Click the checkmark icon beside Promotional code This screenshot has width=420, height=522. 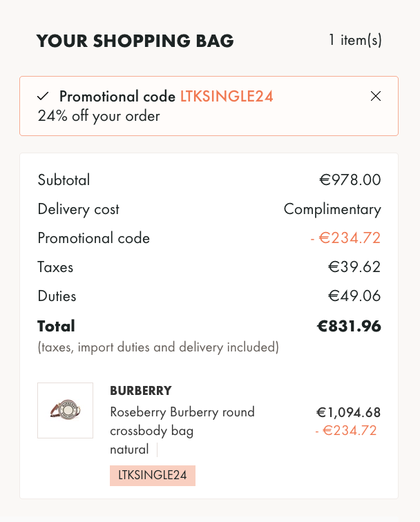click(43, 96)
